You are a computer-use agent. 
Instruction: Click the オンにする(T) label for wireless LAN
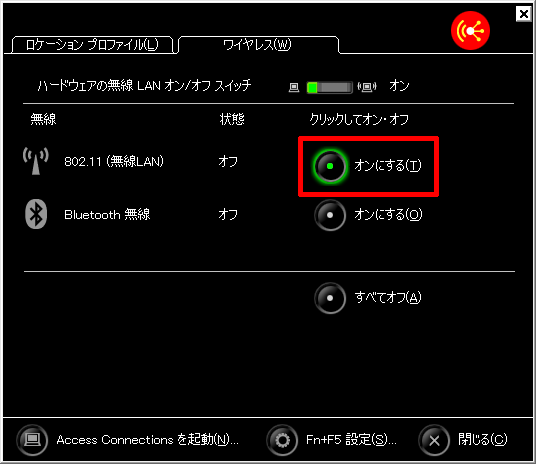coord(388,165)
